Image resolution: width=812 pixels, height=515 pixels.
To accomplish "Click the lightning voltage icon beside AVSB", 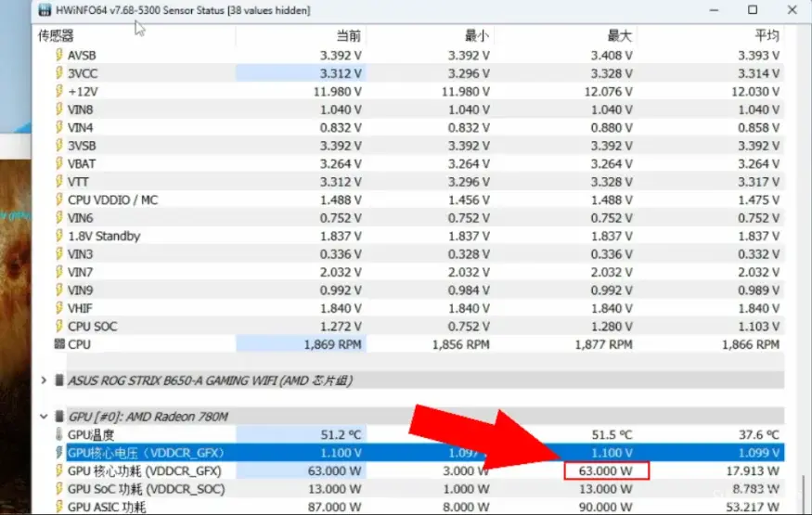I will click(x=59, y=55).
